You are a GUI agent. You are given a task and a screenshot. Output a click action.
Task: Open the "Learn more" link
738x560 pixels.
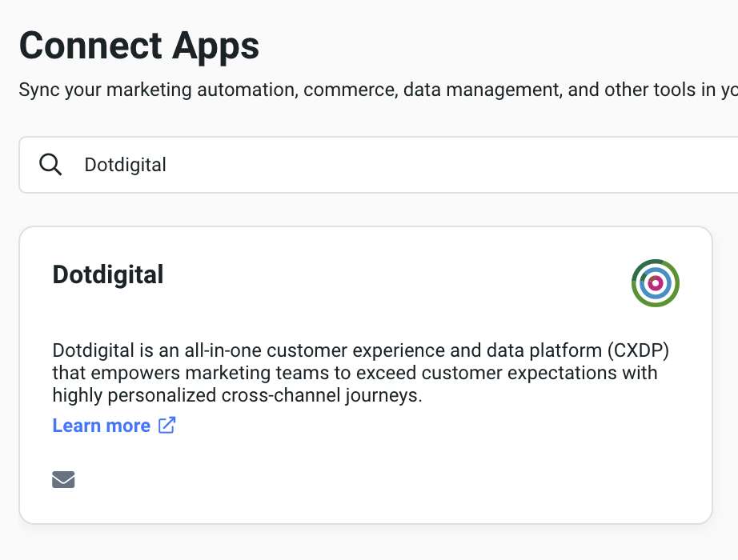click(102, 426)
